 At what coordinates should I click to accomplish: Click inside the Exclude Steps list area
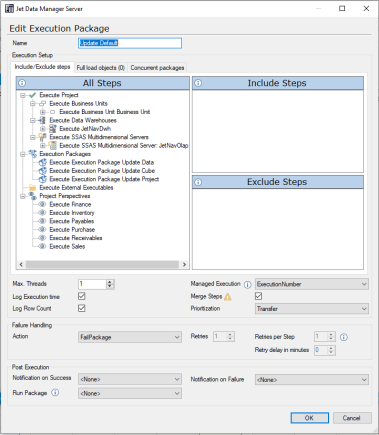[278, 229]
